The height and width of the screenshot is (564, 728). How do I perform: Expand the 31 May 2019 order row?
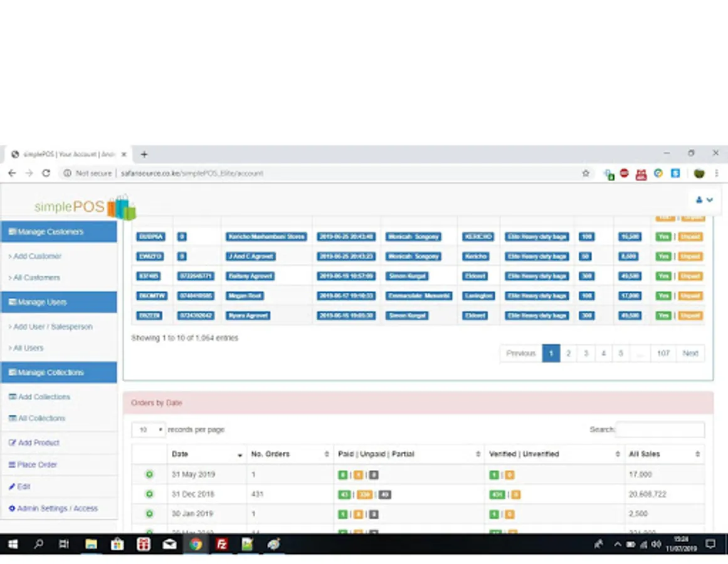(149, 474)
